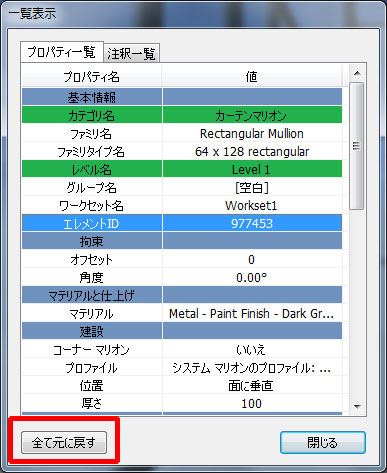
Task: Select the プロパティ一覧 tab
Action: pyautogui.click(x=62, y=52)
